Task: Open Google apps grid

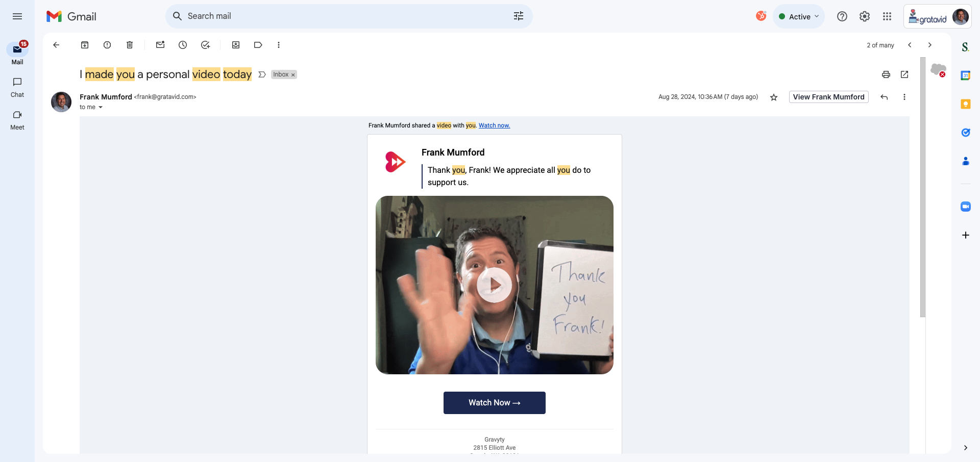Action: pos(887,16)
